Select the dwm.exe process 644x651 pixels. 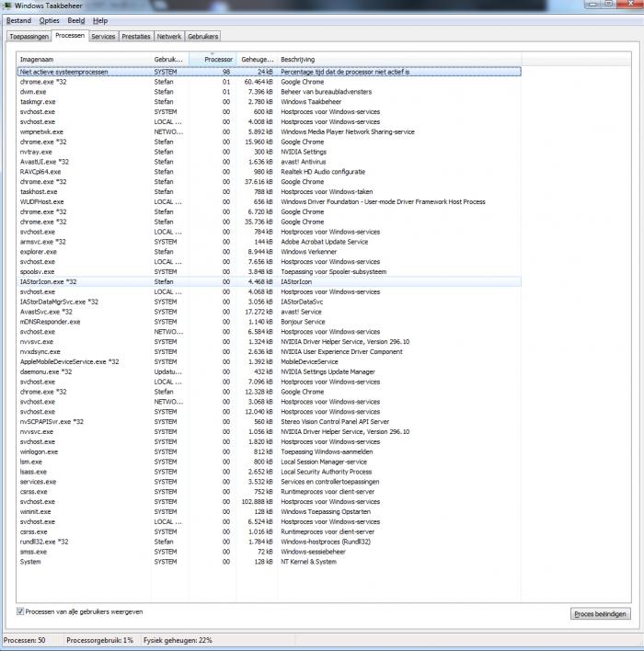click(x=270, y=92)
